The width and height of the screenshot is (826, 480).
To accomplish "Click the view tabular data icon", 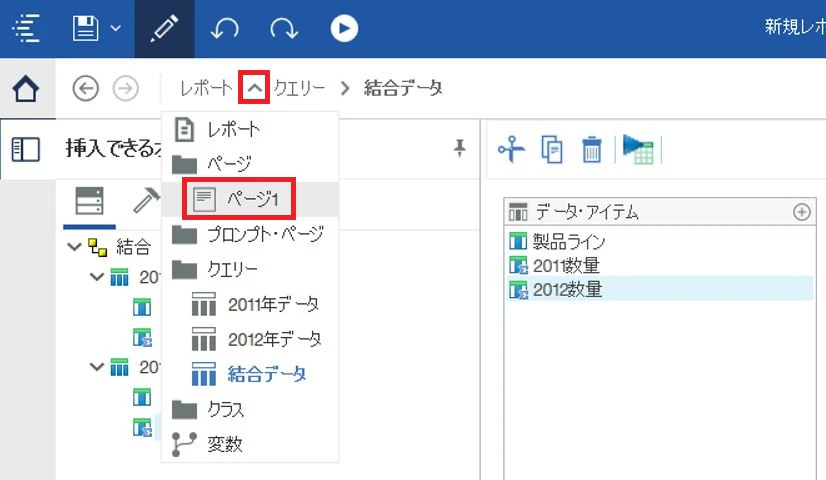I will coord(638,150).
